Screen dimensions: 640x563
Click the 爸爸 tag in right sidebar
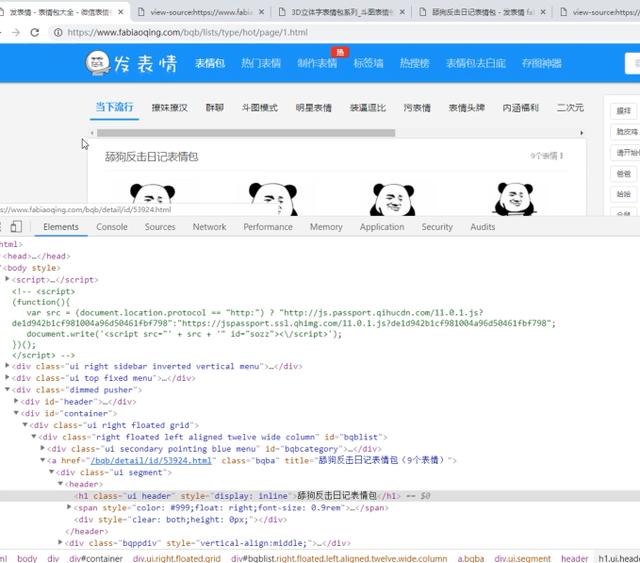(624, 174)
